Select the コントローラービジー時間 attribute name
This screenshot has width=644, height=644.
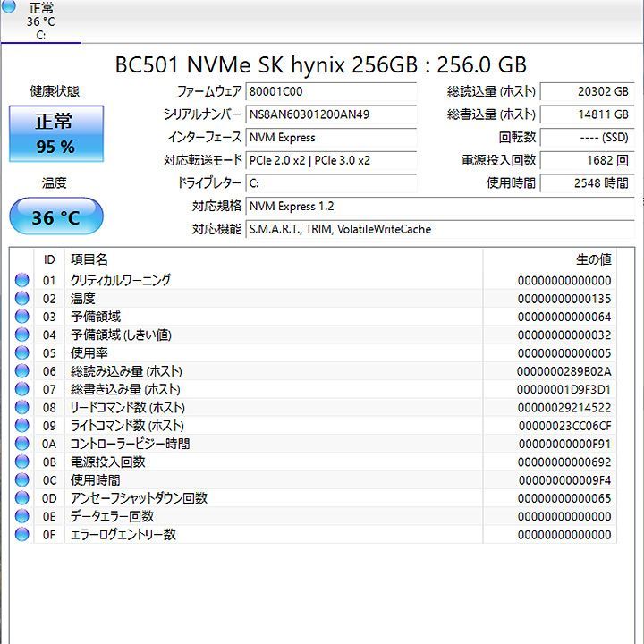point(131,444)
